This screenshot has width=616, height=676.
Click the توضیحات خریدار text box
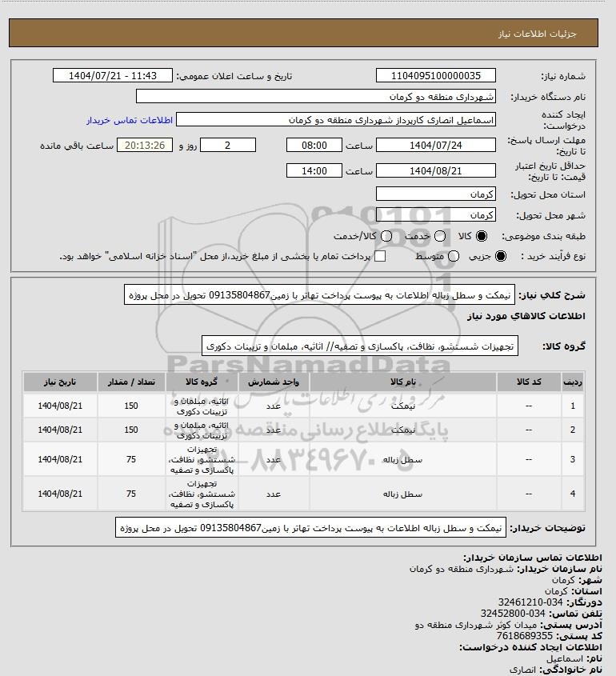[x=311, y=528]
